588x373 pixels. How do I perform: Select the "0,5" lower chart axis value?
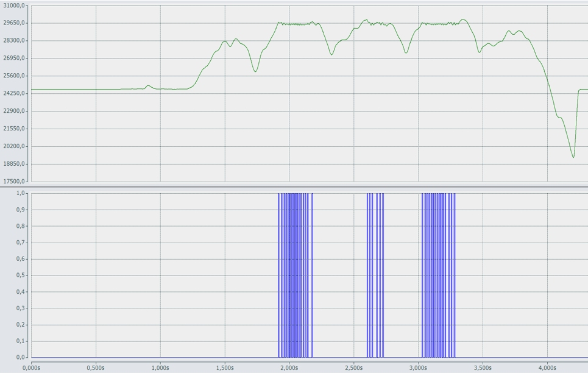pos(21,275)
